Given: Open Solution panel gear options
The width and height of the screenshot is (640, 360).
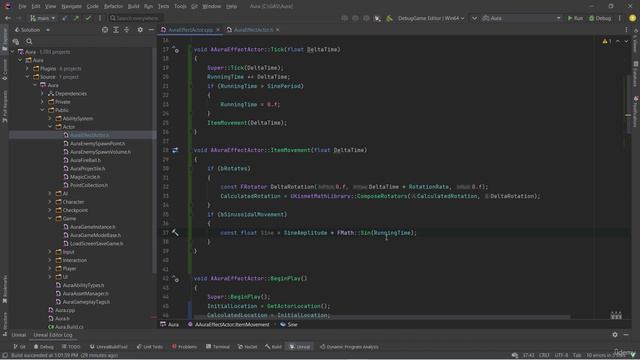Looking at the screenshot, I should point(140,30).
